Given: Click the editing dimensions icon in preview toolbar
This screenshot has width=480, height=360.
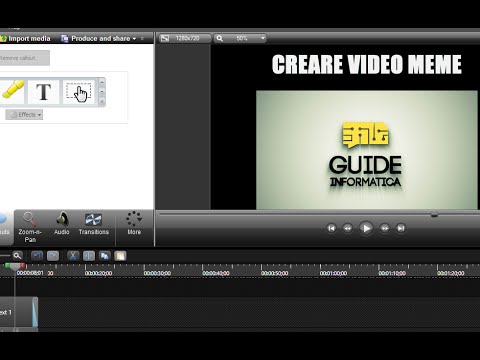Looking at the screenshot, I should point(165,38).
